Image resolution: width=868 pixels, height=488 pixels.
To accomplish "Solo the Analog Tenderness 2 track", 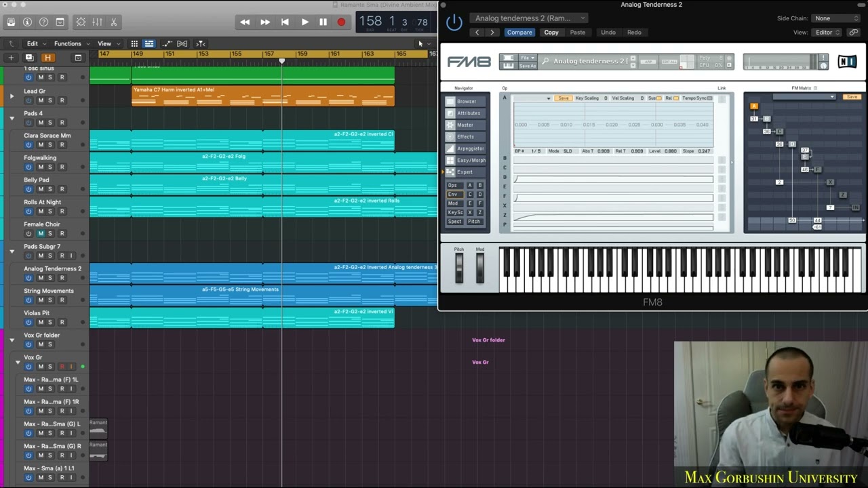I will pyautogui.click(x=50, y=278).
